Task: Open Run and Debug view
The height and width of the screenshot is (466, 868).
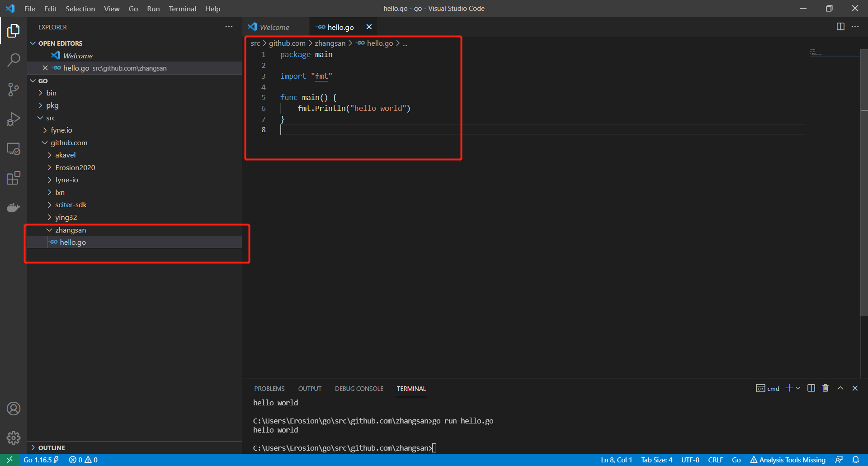Action: [x=14, y=119]
